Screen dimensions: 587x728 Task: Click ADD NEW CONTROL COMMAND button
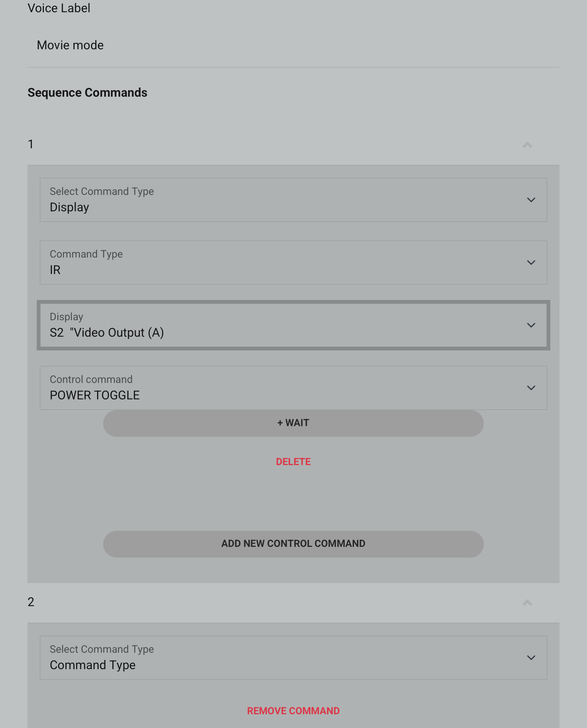click(x=293, y=544)
